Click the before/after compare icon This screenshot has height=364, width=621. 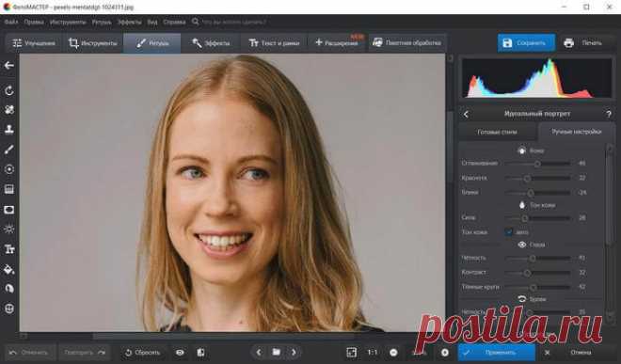200,352
